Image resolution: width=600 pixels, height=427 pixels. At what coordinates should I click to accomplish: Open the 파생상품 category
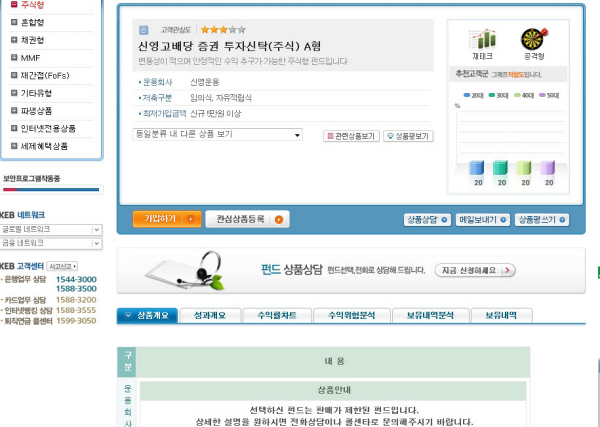(36, 111)
